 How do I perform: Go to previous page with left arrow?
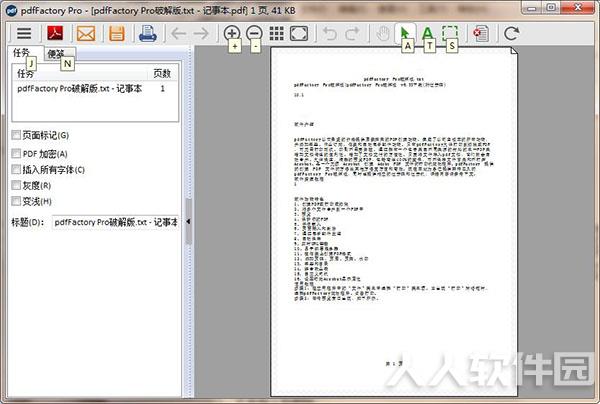pos(178,34)
